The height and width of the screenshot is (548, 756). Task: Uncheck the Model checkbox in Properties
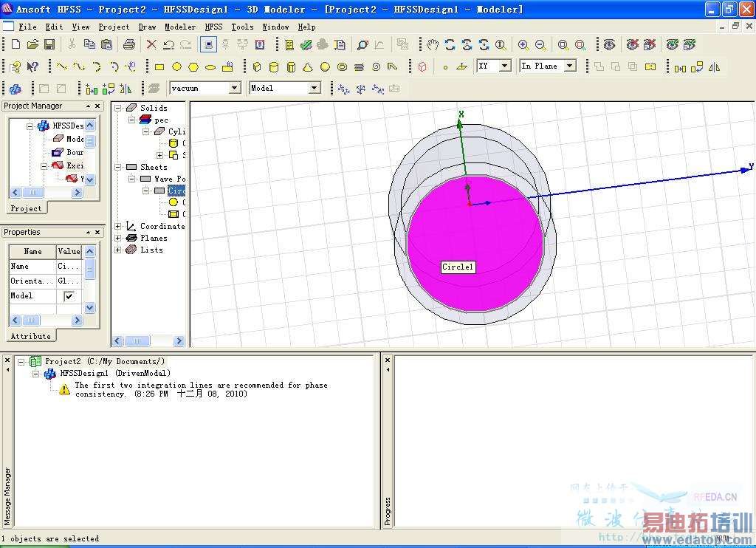tap(69, 296)
